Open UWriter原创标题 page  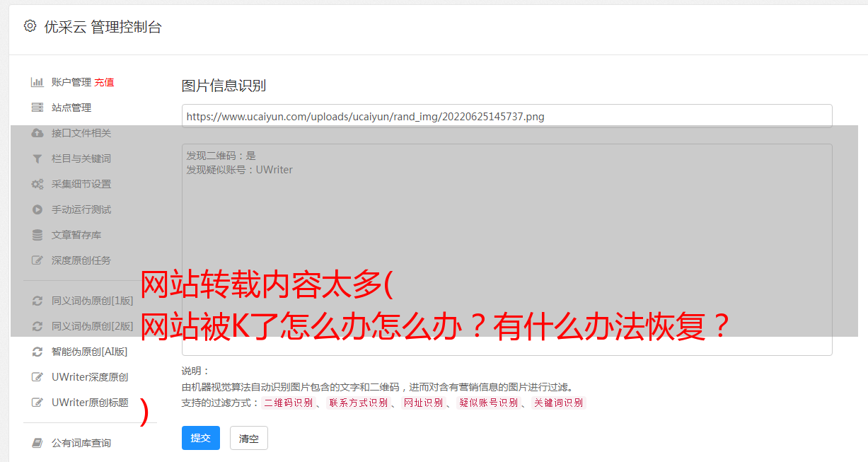[90, 403]
